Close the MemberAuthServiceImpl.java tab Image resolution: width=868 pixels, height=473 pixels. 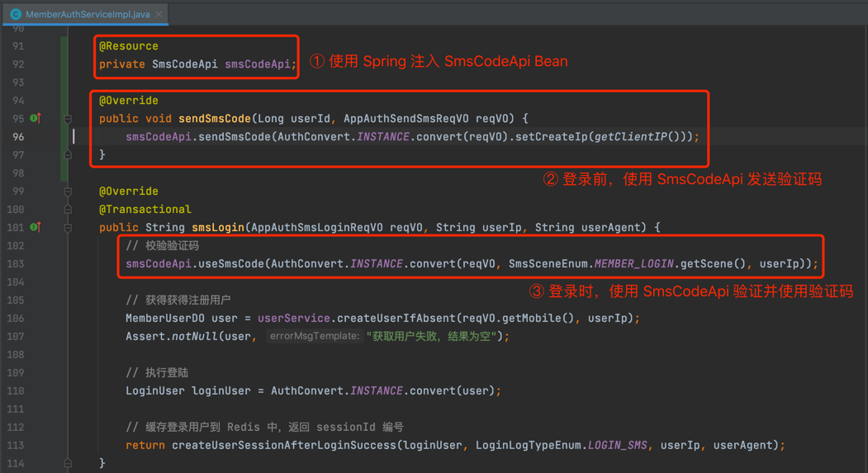(x=159, y=14)
